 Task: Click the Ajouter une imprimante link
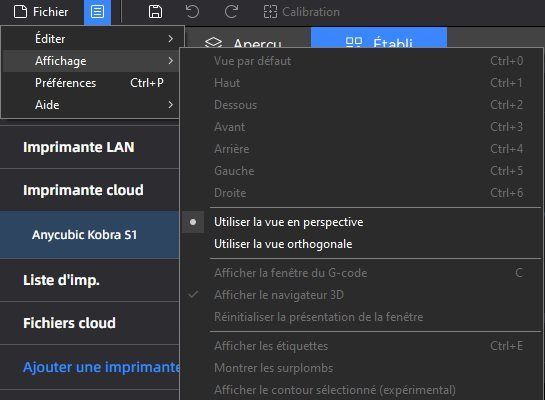(x=101, y=367)
